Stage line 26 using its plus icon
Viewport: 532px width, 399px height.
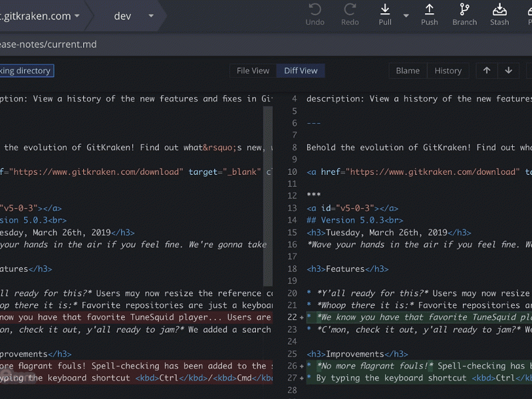(301, 366)
